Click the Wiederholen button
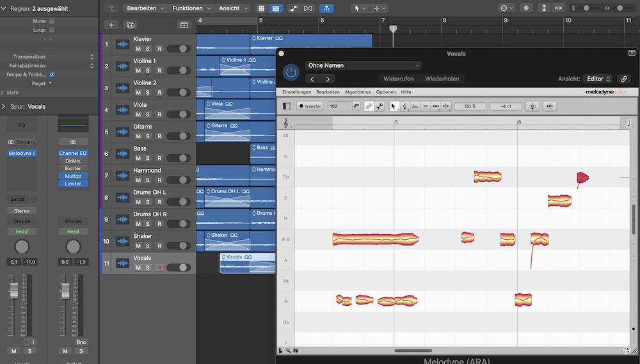640x364 pixels. point(442,79)
